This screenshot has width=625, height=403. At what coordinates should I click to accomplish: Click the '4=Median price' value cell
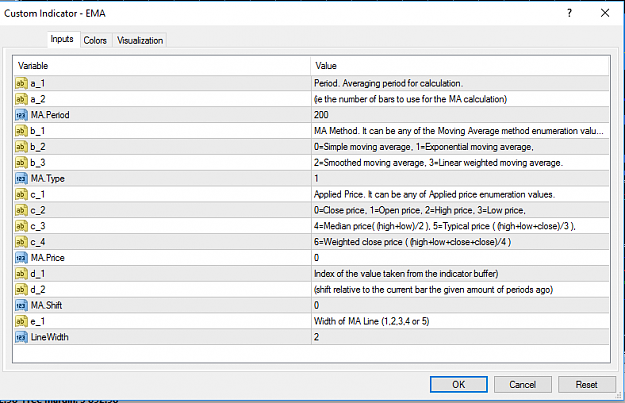(460, 226)
